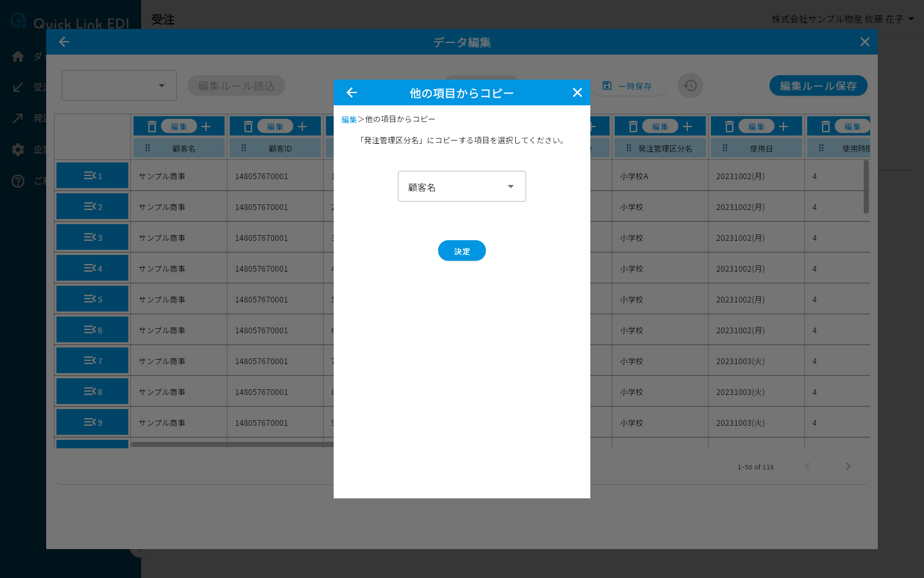Edit the 顧客名 column
This screenshot has width=924, height=578.
click(179, 127)
